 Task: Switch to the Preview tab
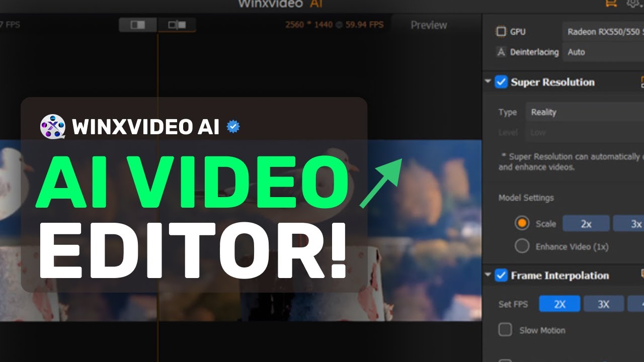click(x=429, y=25)
